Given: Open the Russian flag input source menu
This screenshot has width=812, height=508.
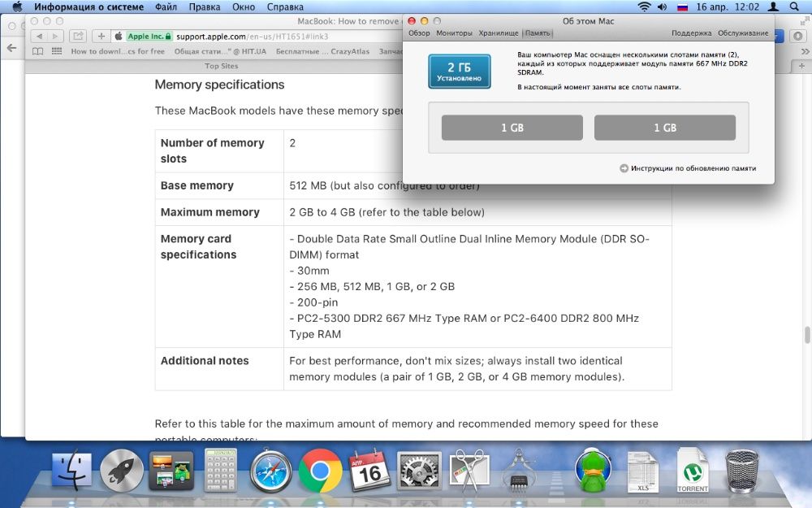Looking at the screenshot, I should click(x=683, y=7).
